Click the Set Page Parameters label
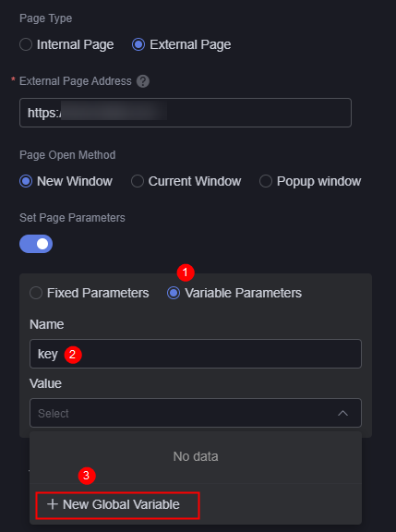The height and width of the screenshot is (532, 396). pos(72,218)
